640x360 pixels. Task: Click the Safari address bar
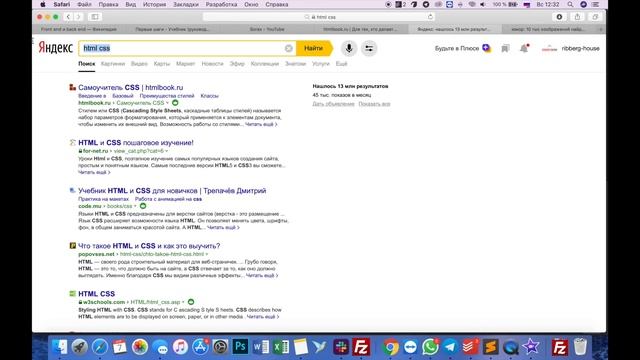click(318, 17)
